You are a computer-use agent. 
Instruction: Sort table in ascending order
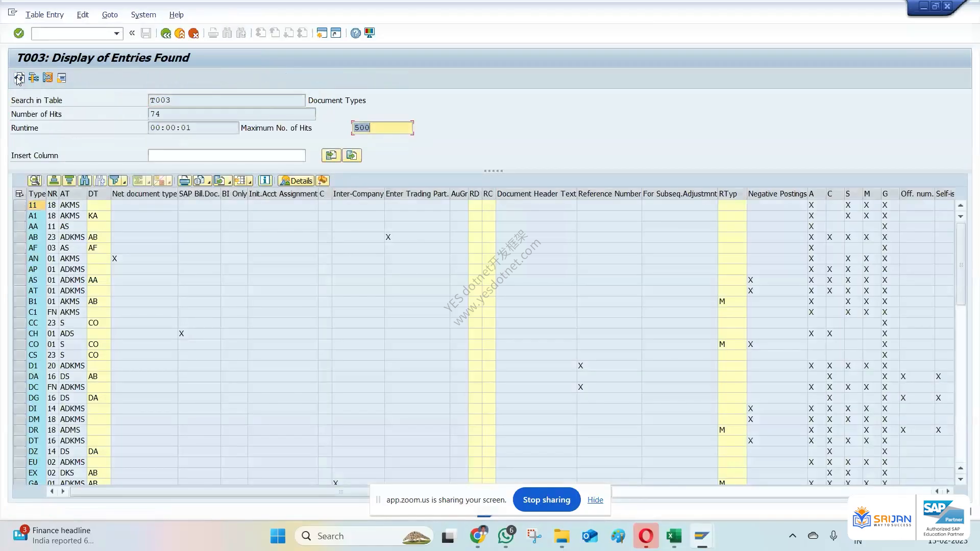(x=54, y=181)
